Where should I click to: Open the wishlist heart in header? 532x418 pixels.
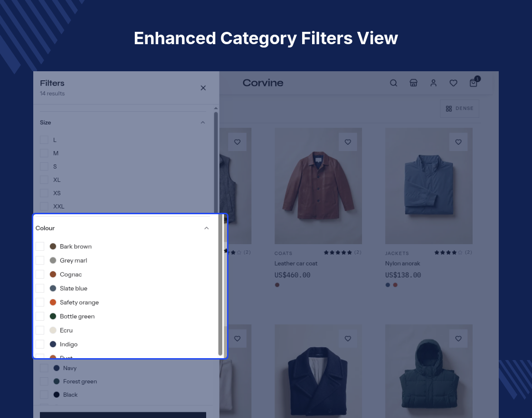click(453, 83)
